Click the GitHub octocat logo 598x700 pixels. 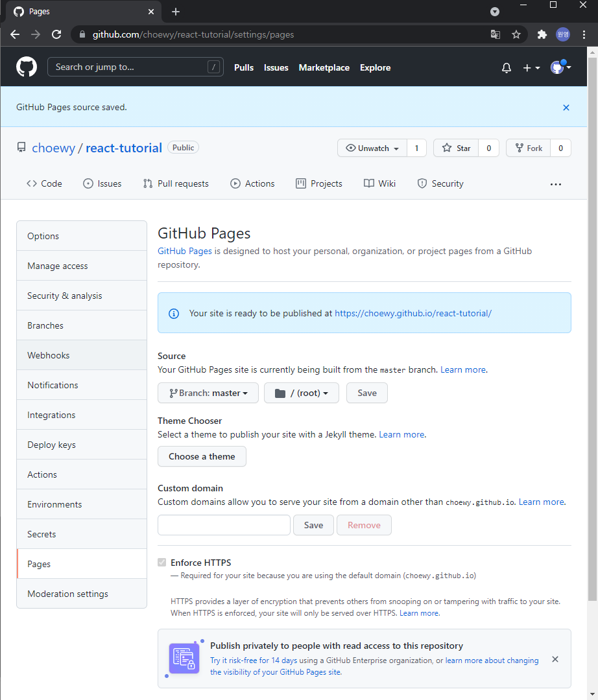click(27, 67)
